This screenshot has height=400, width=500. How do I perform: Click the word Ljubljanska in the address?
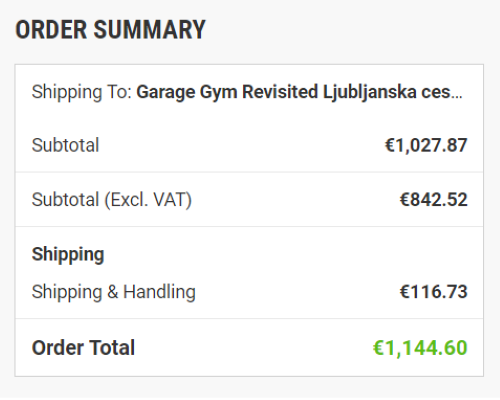click(x=370, y=92)
